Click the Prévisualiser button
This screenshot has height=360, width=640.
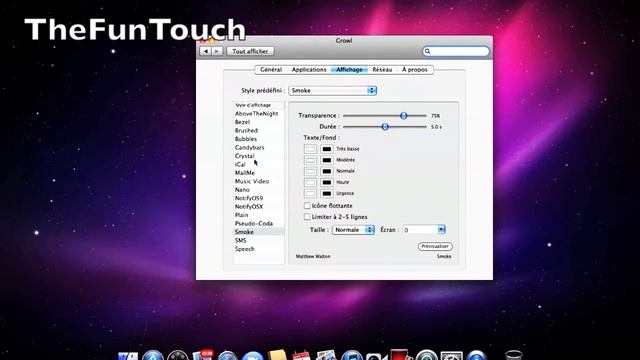click(435, 246)
